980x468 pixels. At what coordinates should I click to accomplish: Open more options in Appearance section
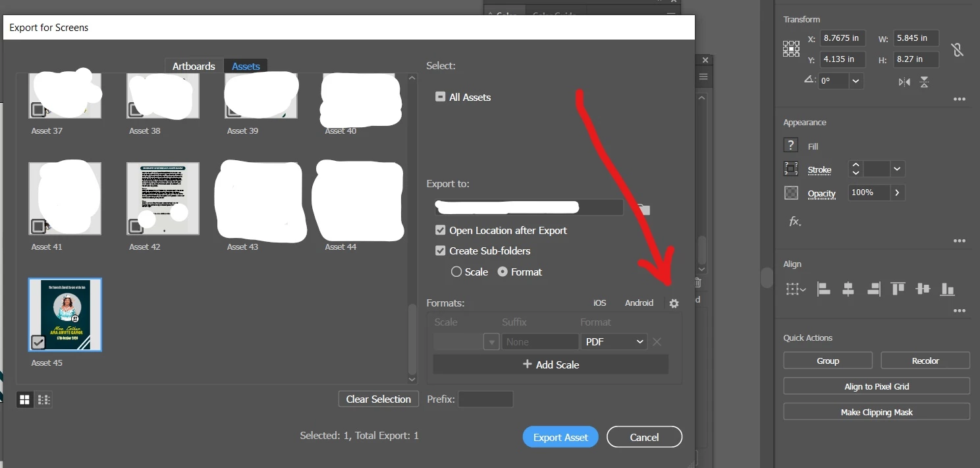pos(960,241)
